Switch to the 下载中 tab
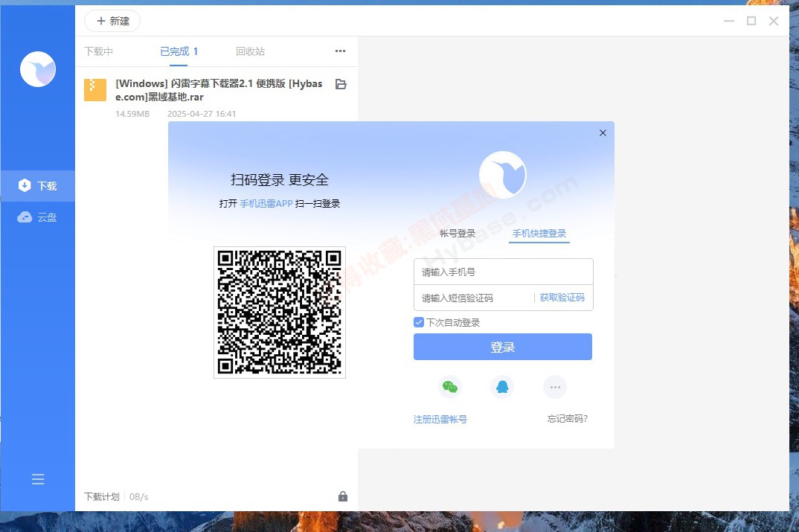 (x=98, y=51)
